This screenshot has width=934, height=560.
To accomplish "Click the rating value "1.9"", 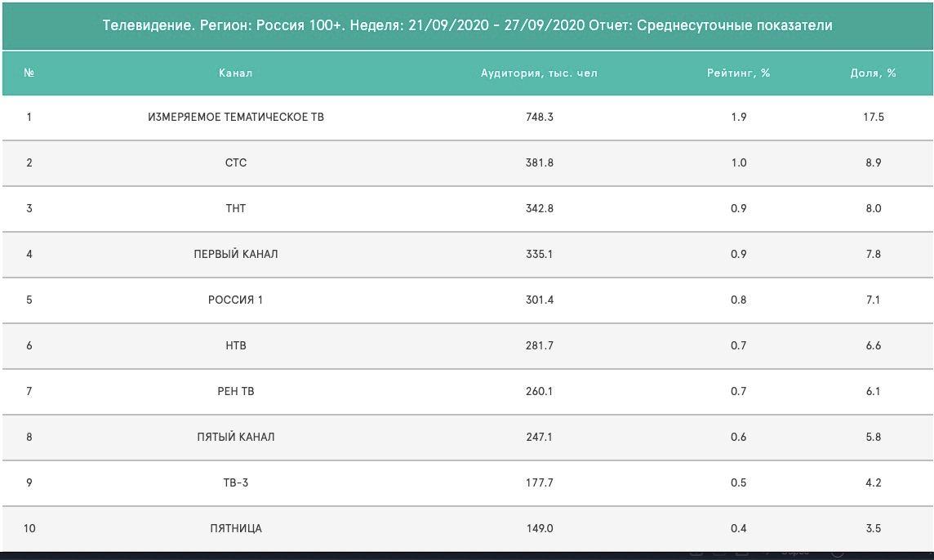I will tap(739, 118).
